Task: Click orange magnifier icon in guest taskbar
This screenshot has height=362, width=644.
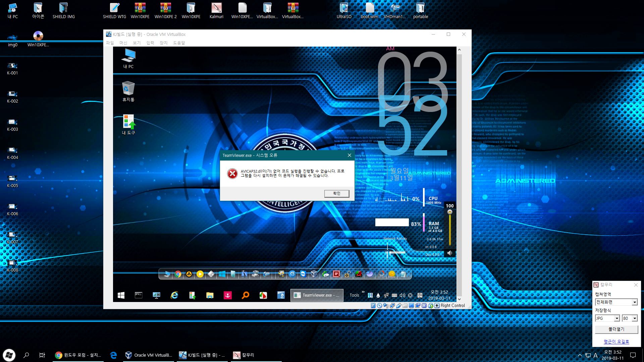Action: tap(246, 295)
